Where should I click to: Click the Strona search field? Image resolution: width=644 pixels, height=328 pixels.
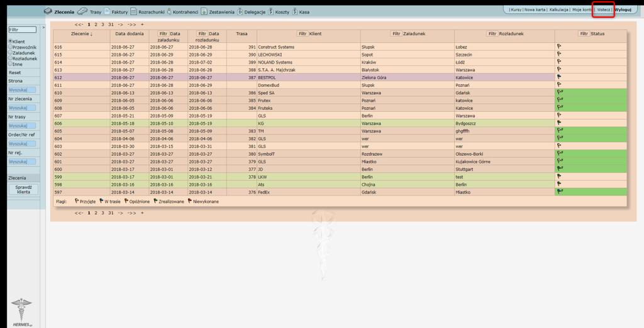coord(22,89)
